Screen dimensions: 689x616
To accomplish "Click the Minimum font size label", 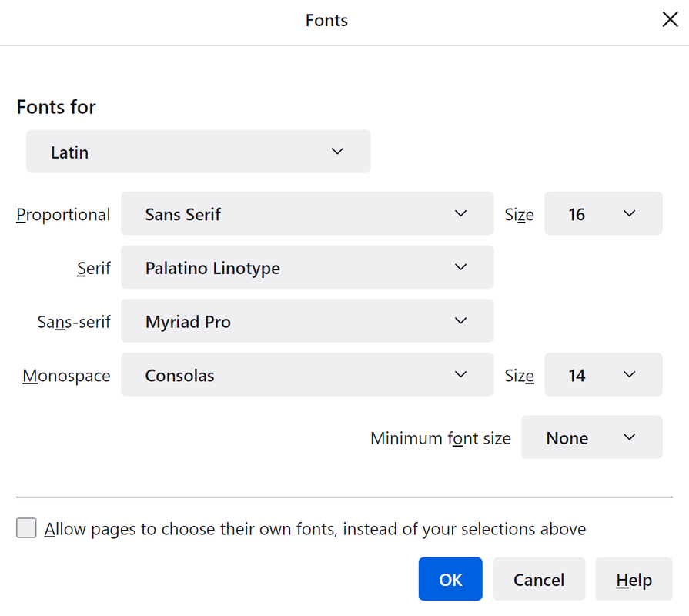I will click(441, 438).
